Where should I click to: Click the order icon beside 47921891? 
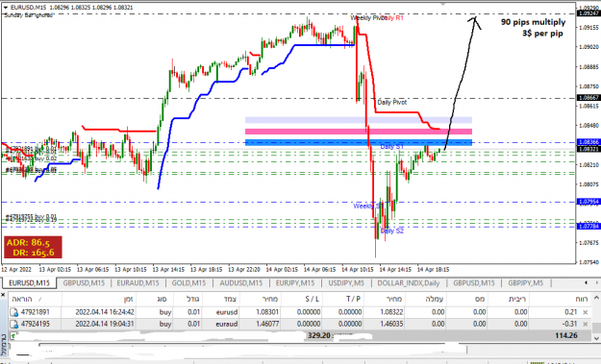pos(13,312)
